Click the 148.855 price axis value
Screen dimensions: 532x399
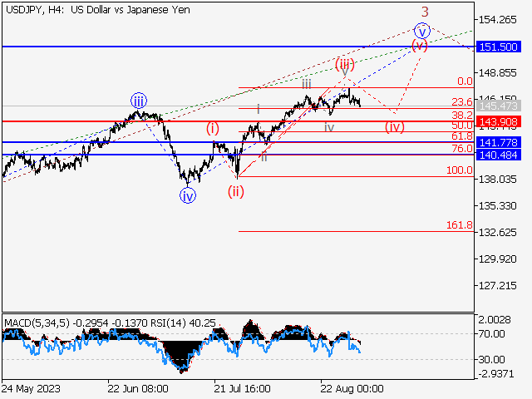pos(498,73)
